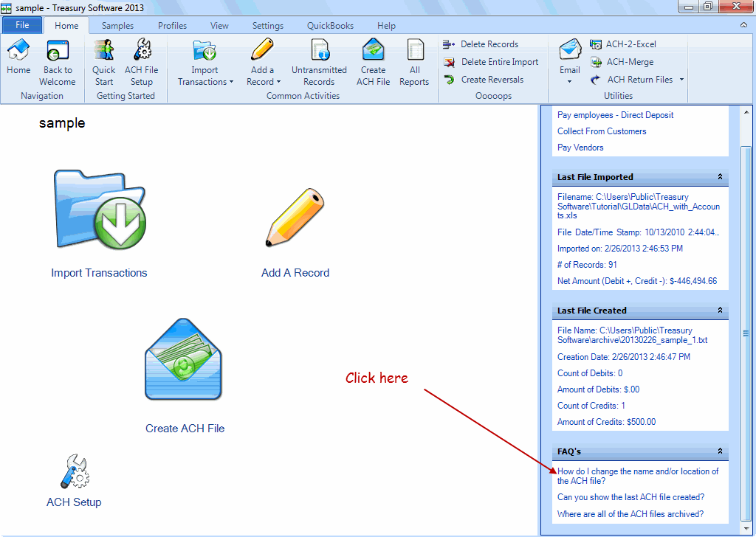Open Untransmitted Records from ribbon

coord(320,50)
